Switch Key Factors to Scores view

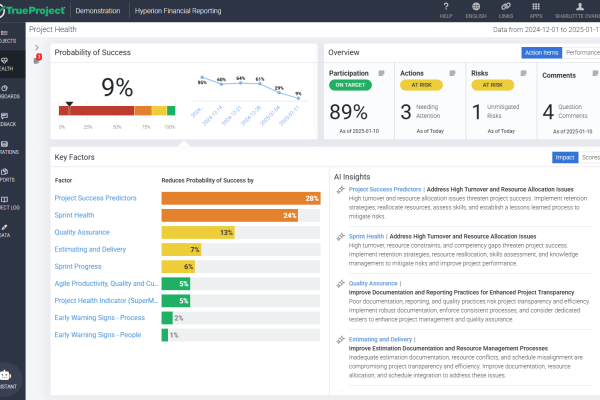click(590, 157)
